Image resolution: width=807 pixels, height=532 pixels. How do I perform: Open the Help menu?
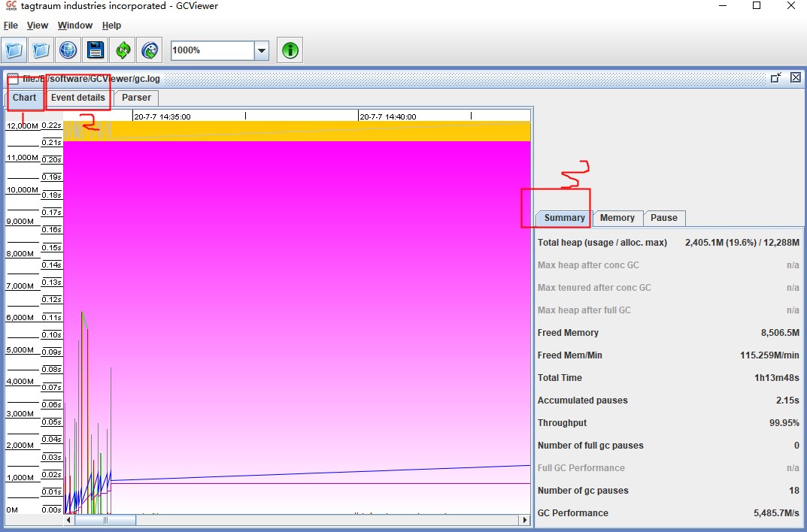click(111, 26)
